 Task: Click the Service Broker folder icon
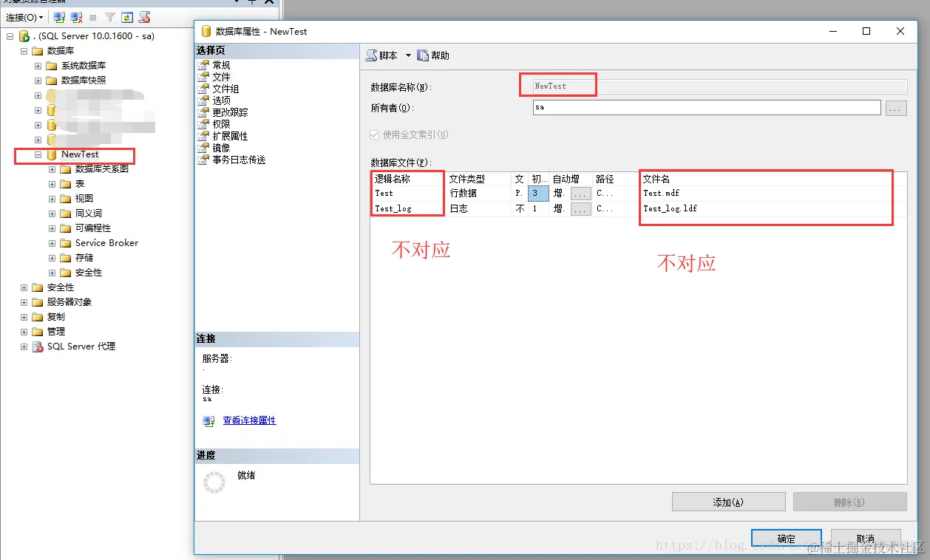66,243
